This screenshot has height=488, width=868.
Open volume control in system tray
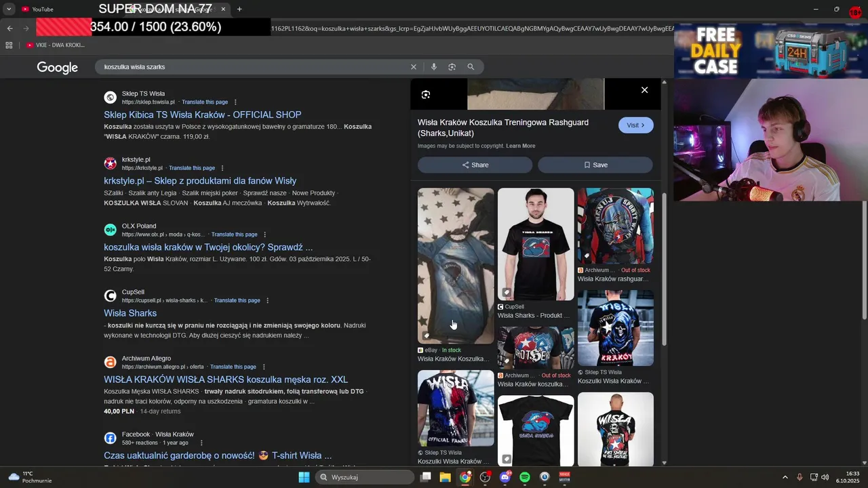[825, 477]
